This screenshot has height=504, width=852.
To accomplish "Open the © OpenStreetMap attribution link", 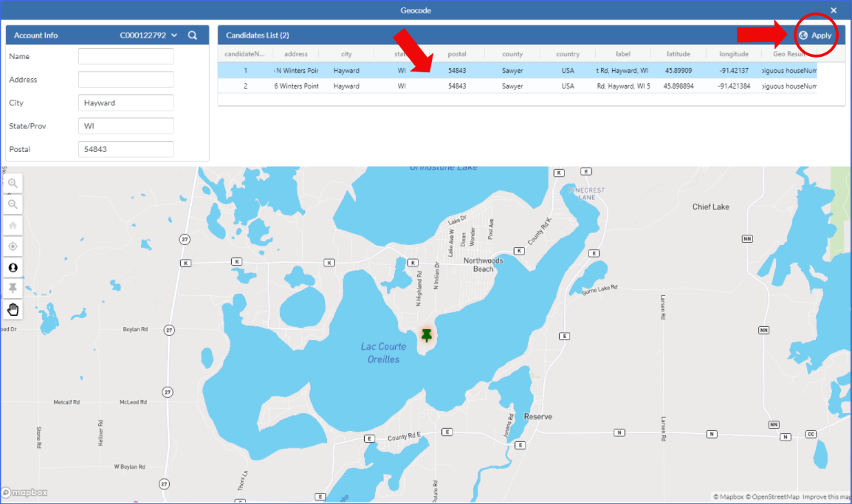I will (772, 497).
